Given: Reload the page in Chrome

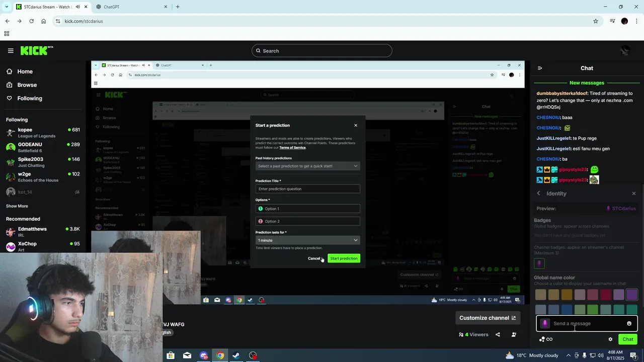Looking at the screenshot, I should point(32,21).
